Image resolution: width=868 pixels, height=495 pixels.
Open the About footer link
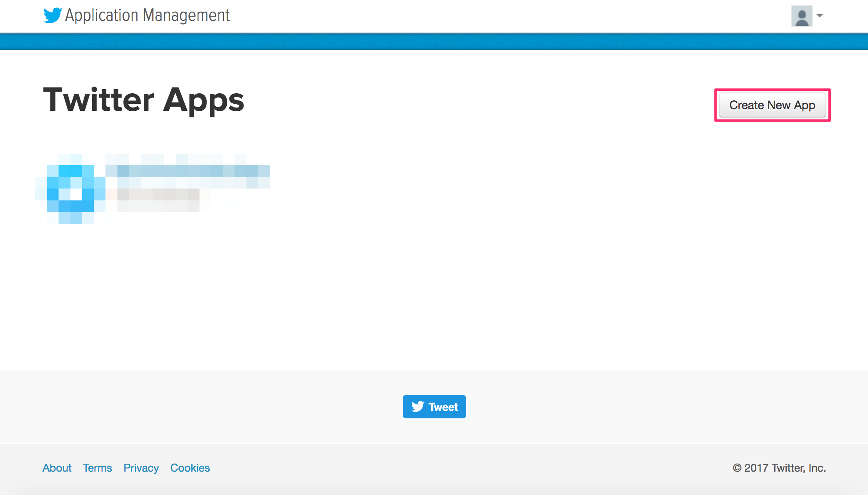[57, 468]
